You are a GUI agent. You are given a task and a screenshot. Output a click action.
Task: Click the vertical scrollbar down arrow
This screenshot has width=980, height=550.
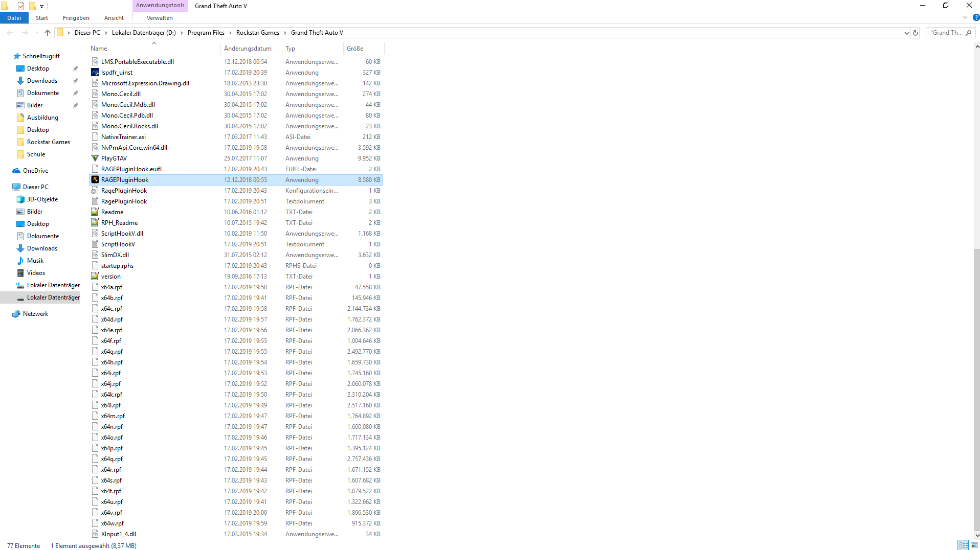click(x=977, y=536)
